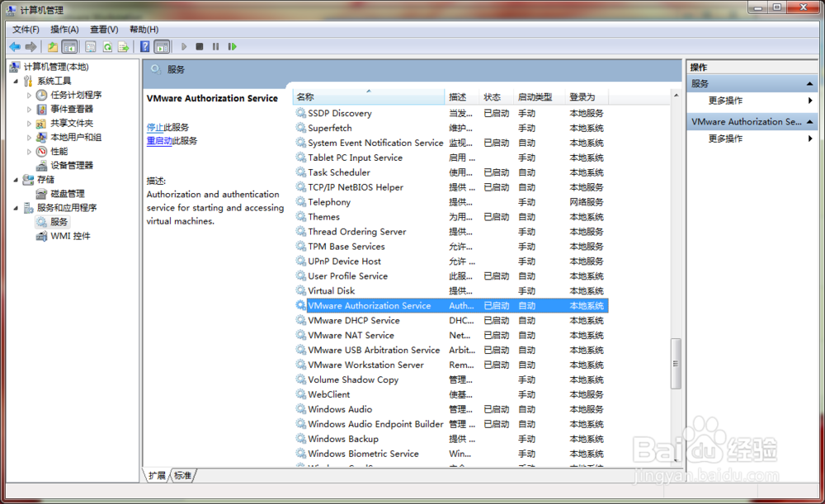Select the Telephony service row

click(x=451, y=202)
